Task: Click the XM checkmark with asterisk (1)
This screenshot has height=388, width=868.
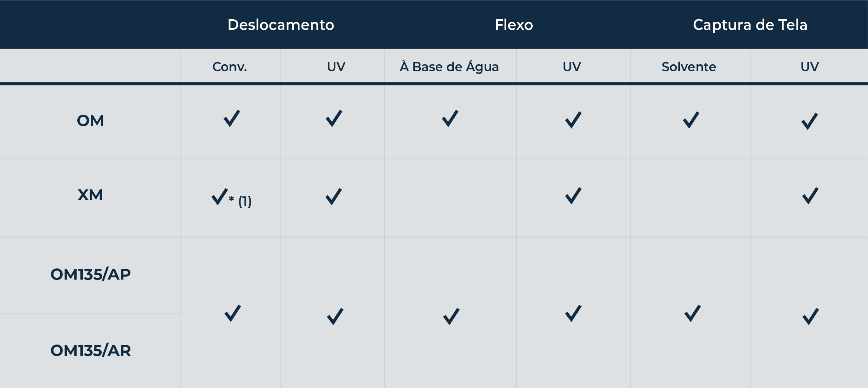Action: [220, 197]
